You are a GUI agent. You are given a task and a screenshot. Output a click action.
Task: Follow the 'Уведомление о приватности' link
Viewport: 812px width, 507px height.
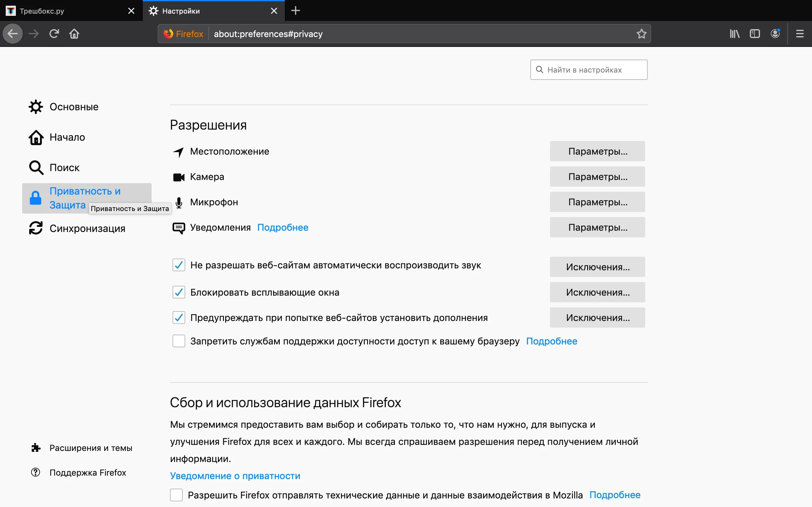coord(235,476)
